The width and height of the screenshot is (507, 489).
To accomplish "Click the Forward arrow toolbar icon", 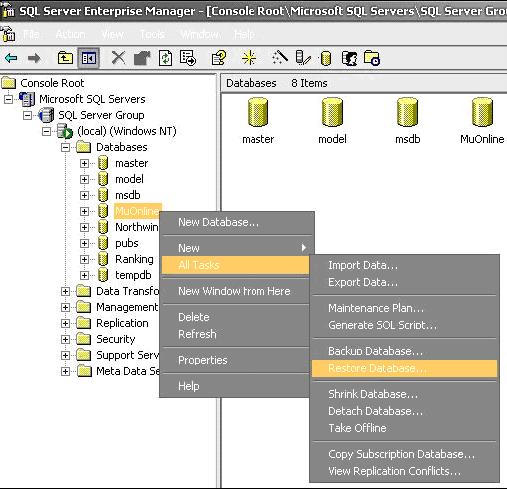I will coord(34,58).
